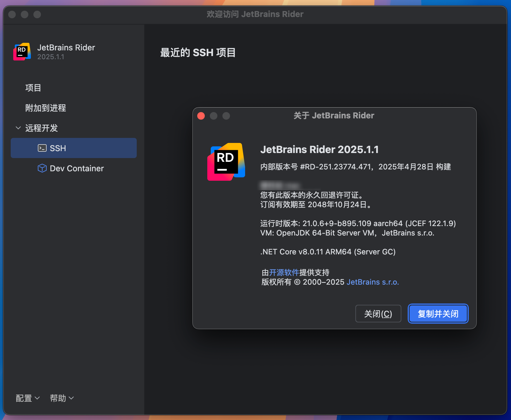Select the Dev Container item
The height and width of the screenshot is (420, 511).
coord(74,168)
